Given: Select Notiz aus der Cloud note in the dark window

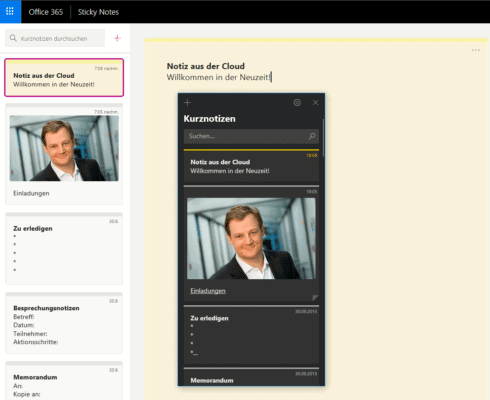Looking at the screenshot, I should tap(251, 166).
